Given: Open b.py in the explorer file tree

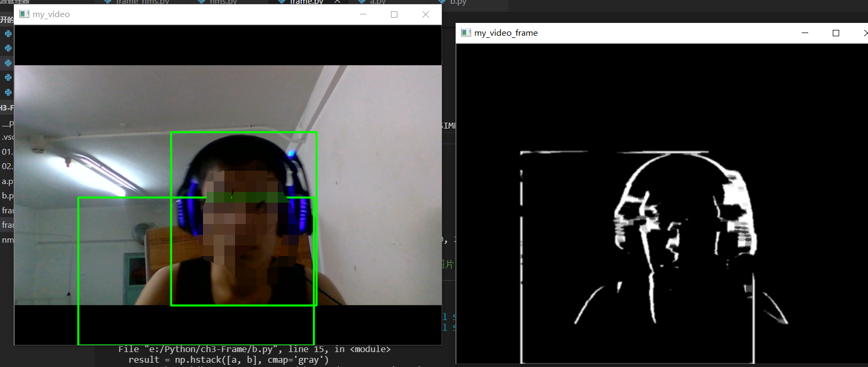Looking at the screenshot, I should click(x=7, y=196).
